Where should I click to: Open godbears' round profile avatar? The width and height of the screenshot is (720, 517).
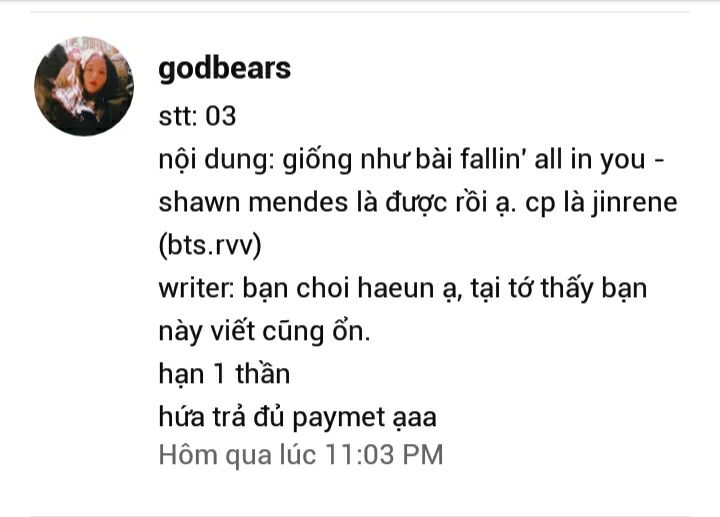pos(84,86)
